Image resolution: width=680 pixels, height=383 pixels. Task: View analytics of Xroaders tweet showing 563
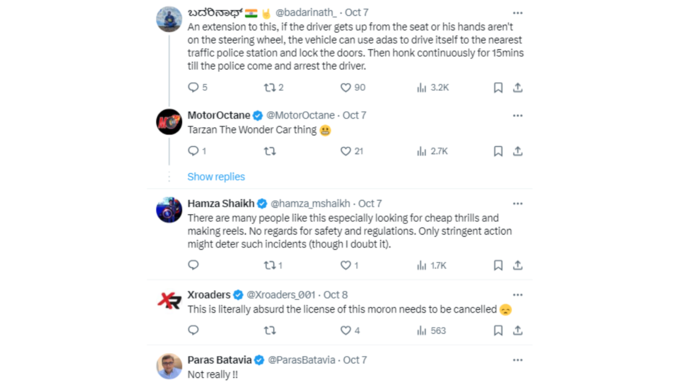(431, 331)
